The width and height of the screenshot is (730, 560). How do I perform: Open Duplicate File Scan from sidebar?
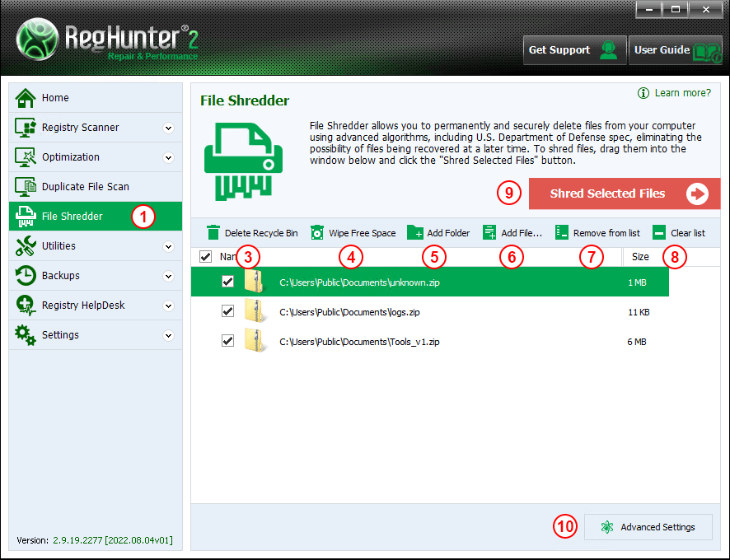click(x=85, y=187)
